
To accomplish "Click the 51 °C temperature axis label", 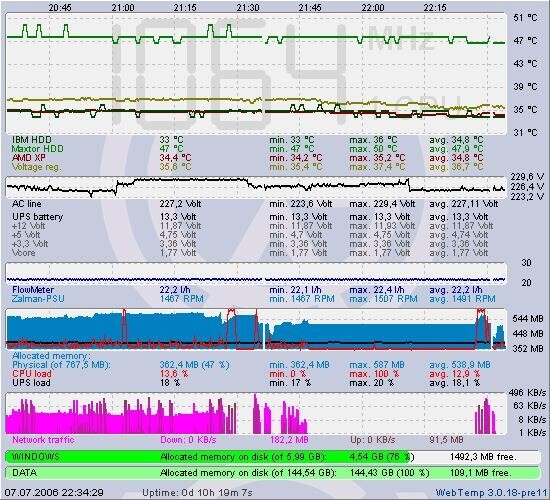I will tap(525, 18).
